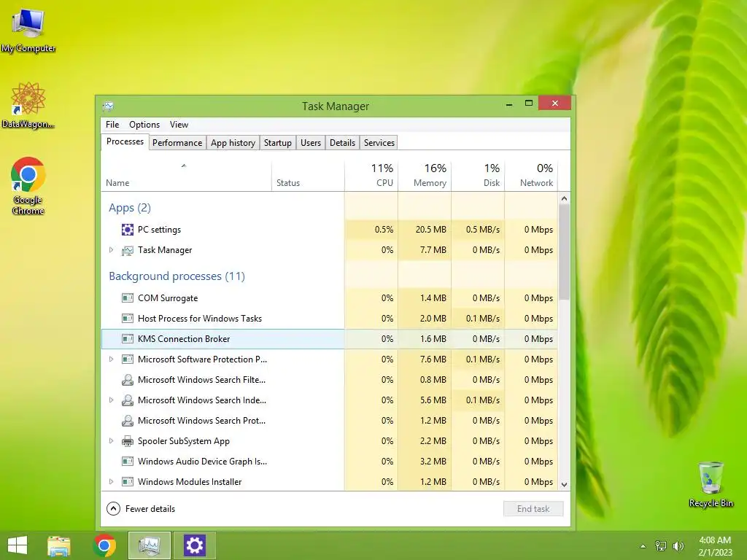Show hidden tray icons arrow
The width and height of the screenshot is (747, 560).
643,546
